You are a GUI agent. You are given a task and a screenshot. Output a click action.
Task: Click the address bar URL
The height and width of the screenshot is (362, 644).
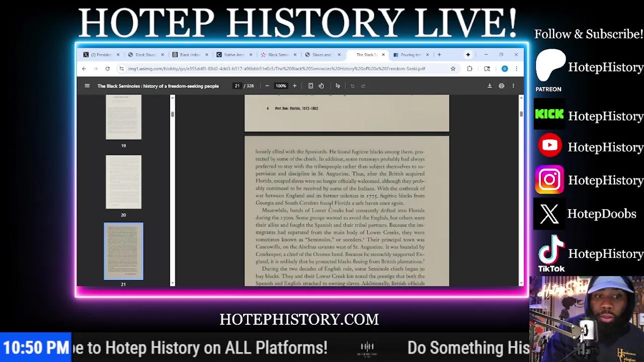click(x=277, y=69)
